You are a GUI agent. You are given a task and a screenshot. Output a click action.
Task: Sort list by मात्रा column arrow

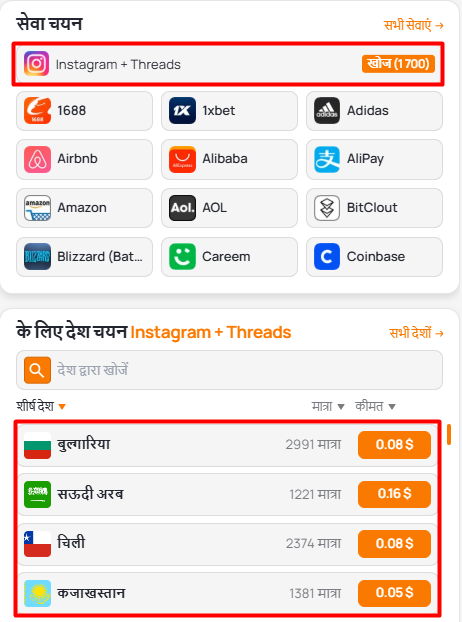click(341, 407)
